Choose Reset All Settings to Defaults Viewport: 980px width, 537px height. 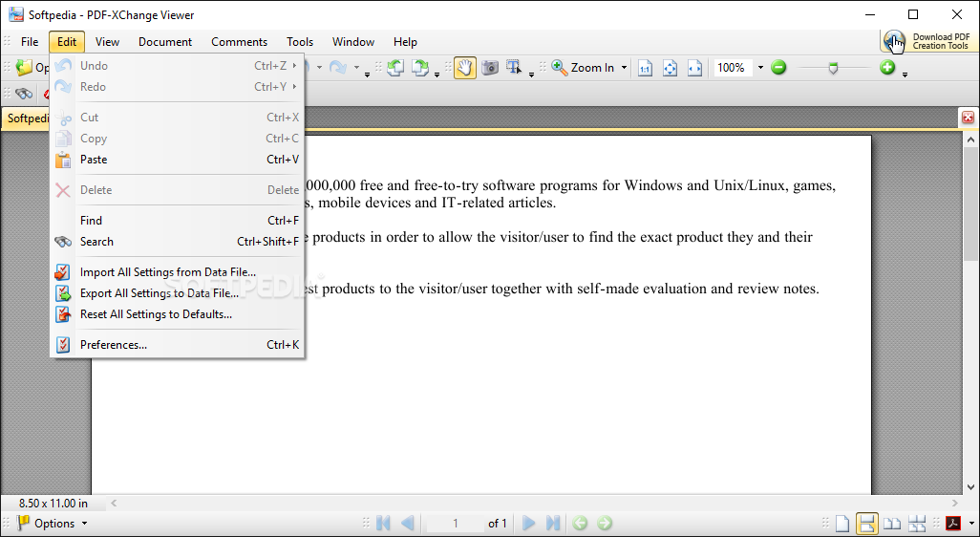(177, 314)
